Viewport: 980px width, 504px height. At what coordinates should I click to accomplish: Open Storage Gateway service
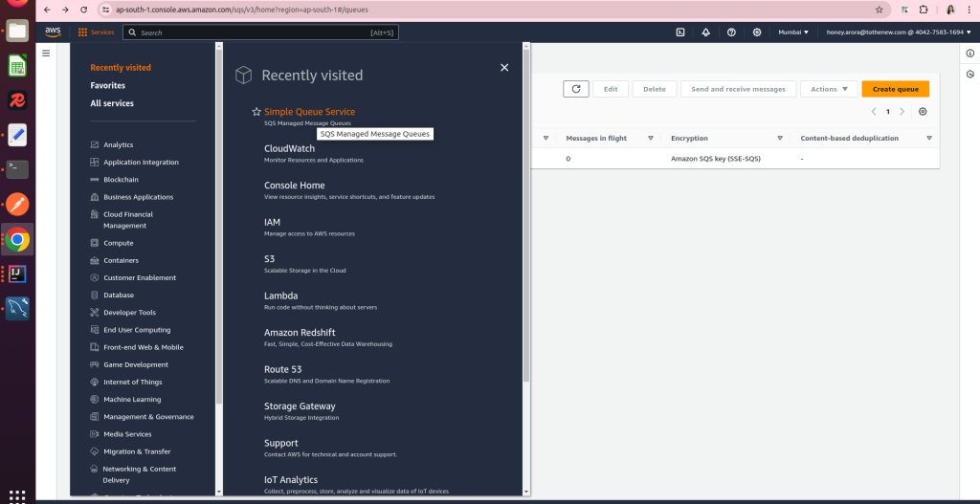pyautogui.click(x=300, y=405)
